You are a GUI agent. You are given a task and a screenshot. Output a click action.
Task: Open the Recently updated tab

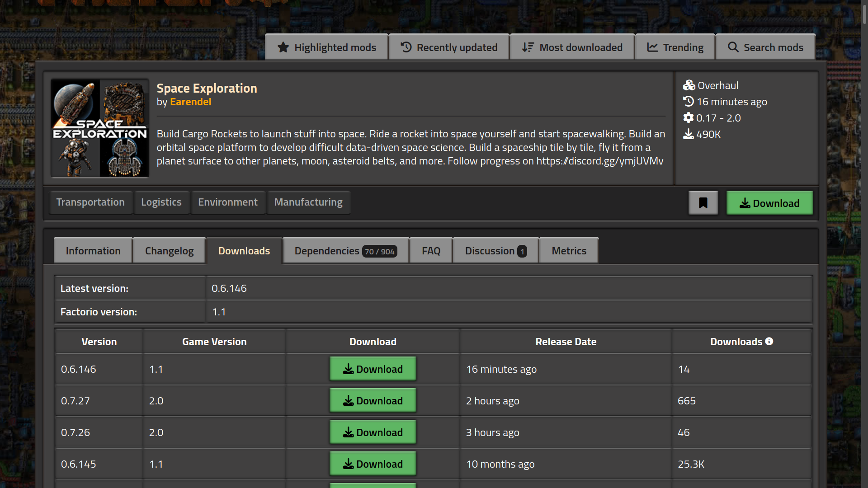pos(449,47)
